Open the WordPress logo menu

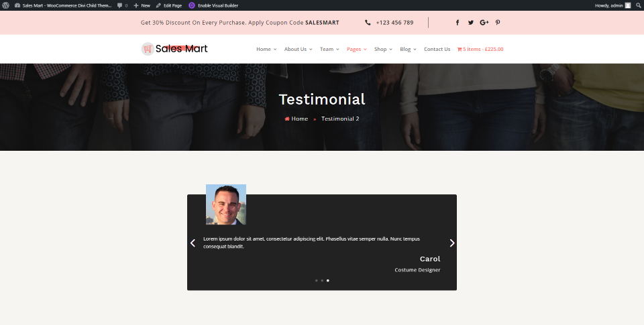coord(5,5)
